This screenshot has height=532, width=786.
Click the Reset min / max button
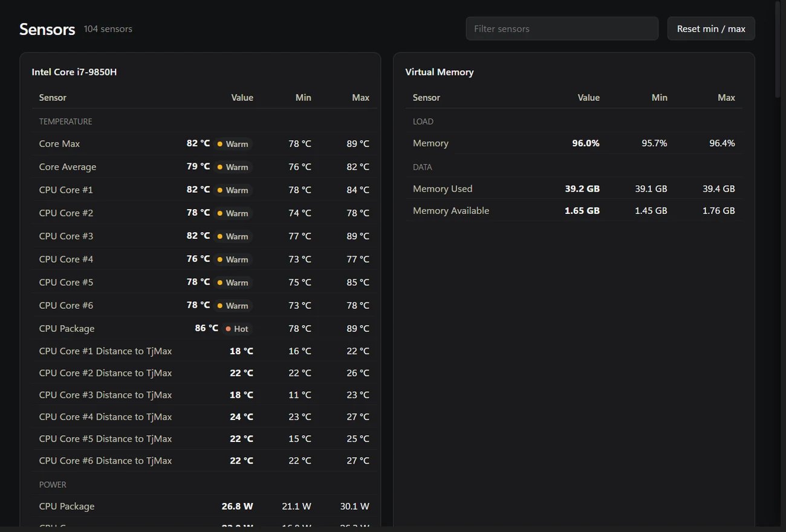pos(711,28)
